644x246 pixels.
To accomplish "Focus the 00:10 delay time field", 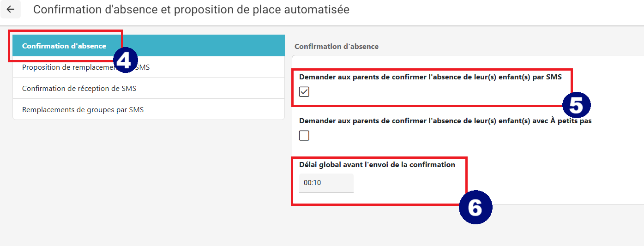I will point(326,183).
